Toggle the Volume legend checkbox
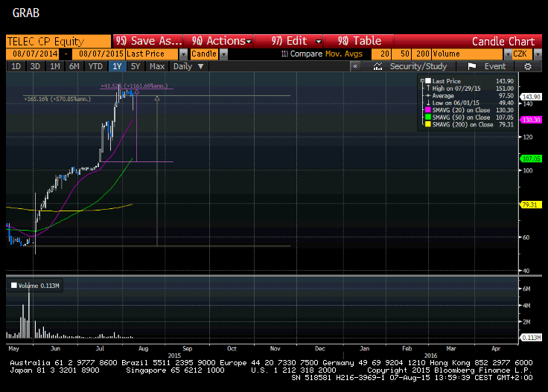 pyautogui.click(x=14, y=286)
